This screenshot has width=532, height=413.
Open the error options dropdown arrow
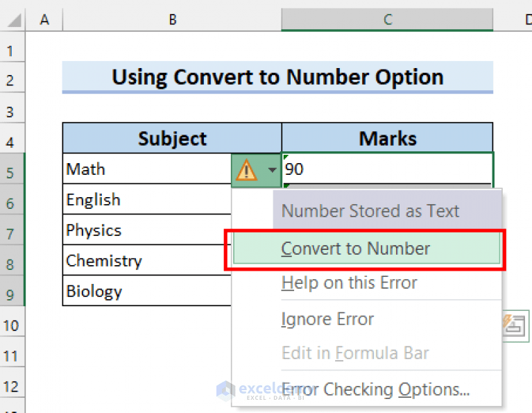click(272, 170)
